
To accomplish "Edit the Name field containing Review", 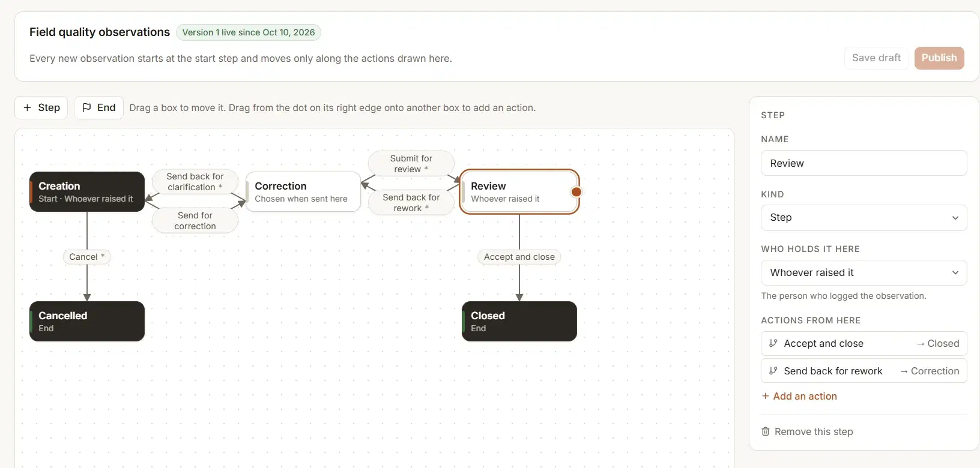I will point(864,163).
